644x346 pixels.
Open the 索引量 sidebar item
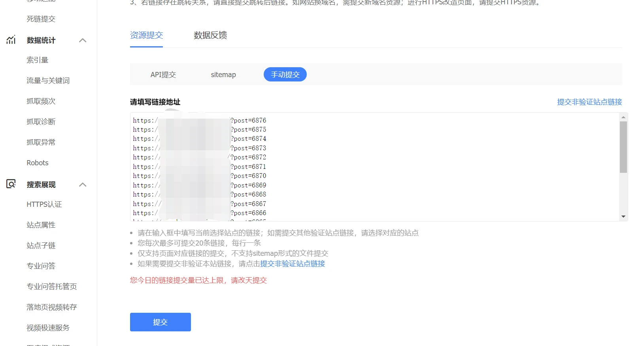tap(38, 60)
